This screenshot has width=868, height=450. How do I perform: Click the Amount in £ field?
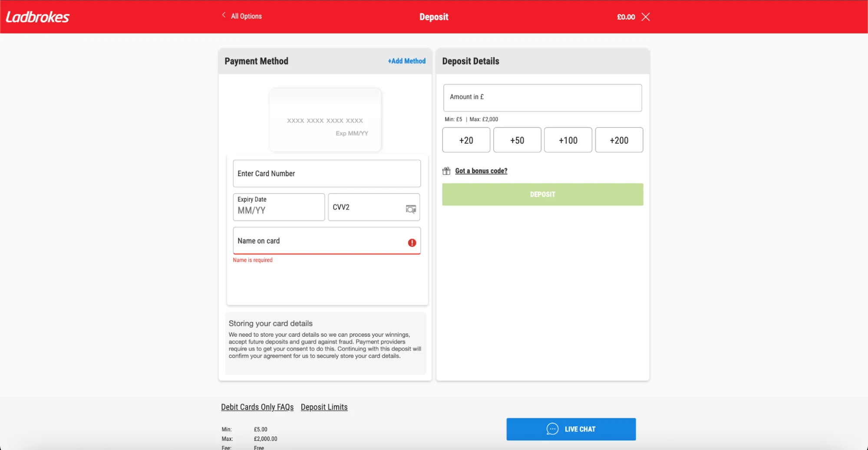click(x=542, y=98)
